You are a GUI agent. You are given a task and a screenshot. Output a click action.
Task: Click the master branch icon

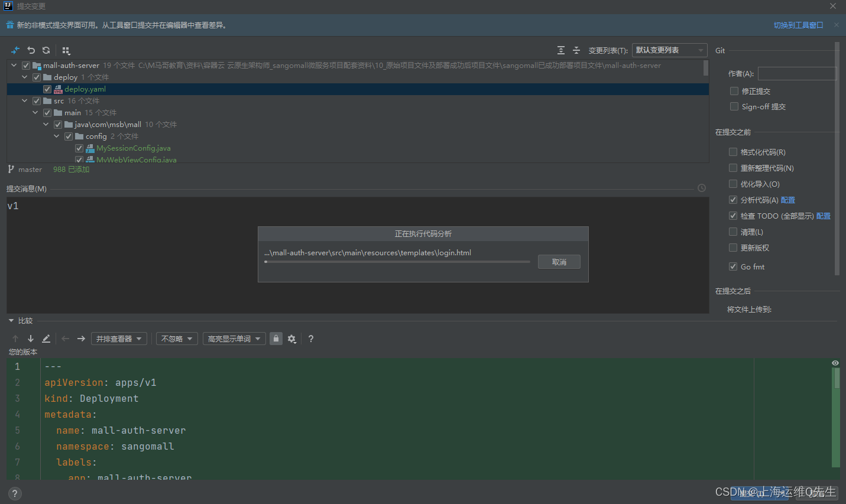(11, 169)
